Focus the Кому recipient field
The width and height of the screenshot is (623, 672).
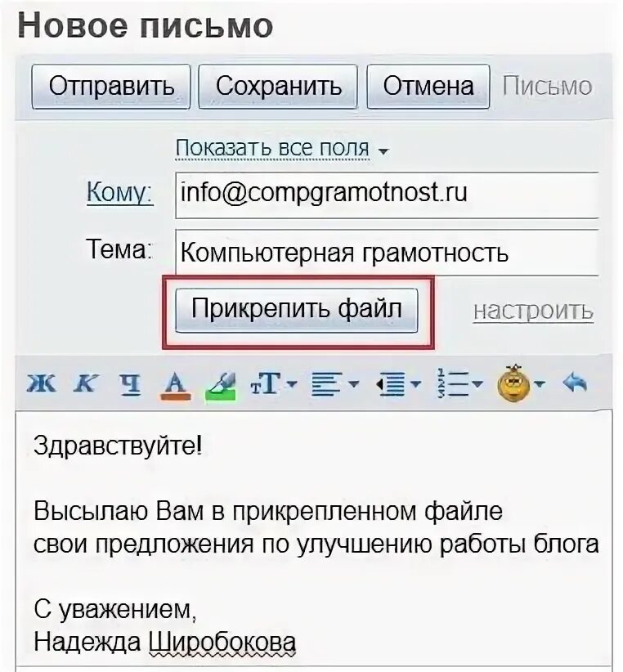pyautogui.click(x=387, y=195)
